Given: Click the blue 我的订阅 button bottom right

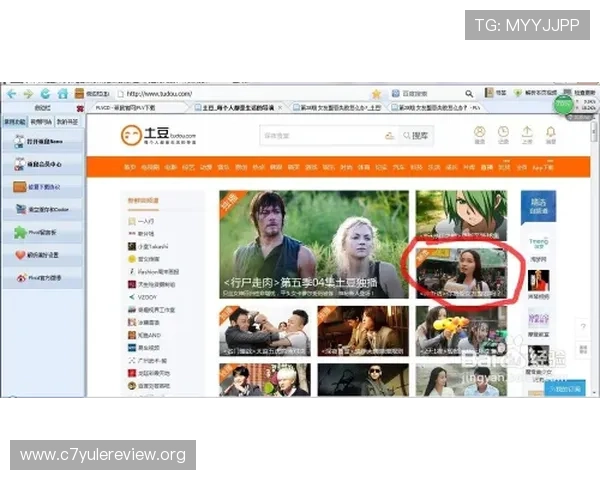Looking at the screenshot, I should click(565, 389).
